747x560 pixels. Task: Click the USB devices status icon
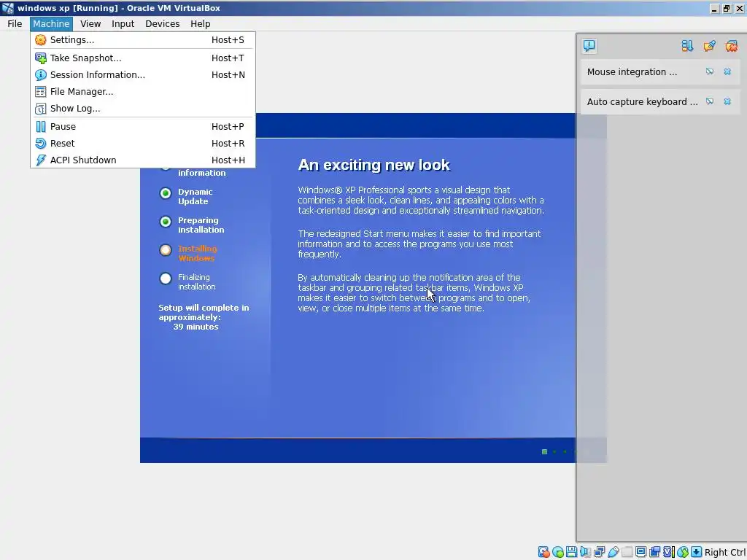click(x=613, y=552)
